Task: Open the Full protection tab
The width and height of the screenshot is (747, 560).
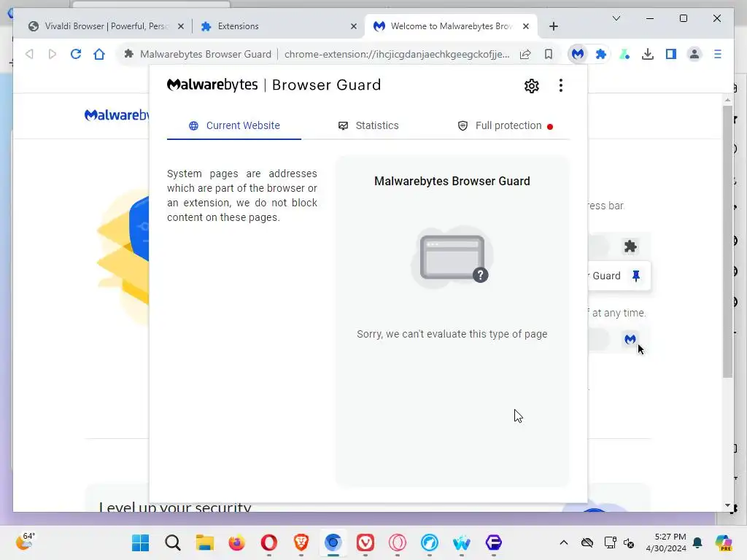Action: pos(505,125)
